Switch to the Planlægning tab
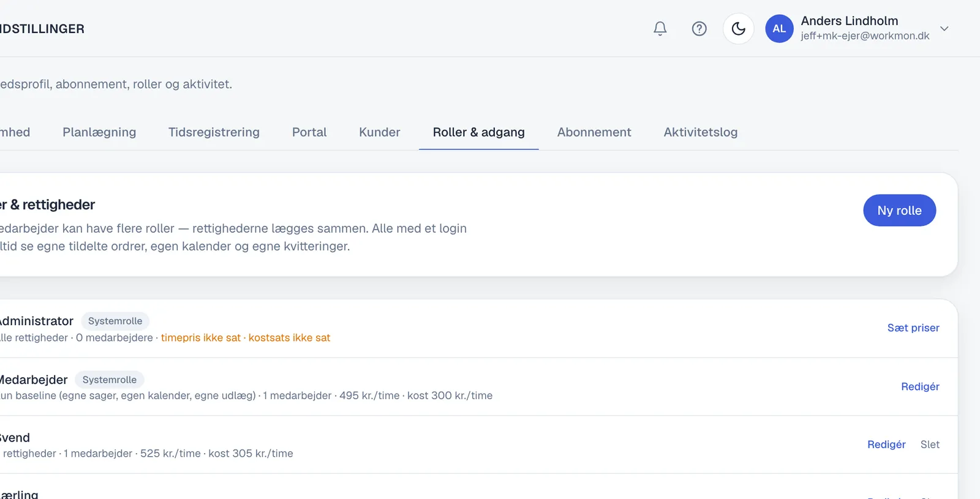The height and width of the screenshot is (499, 980). 99,132
